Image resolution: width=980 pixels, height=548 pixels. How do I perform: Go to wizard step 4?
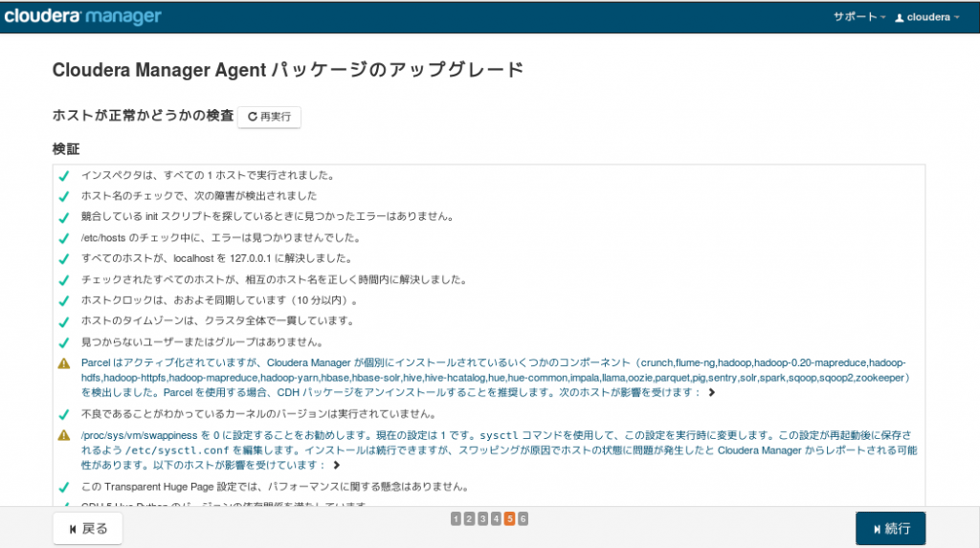coord(497,518)
